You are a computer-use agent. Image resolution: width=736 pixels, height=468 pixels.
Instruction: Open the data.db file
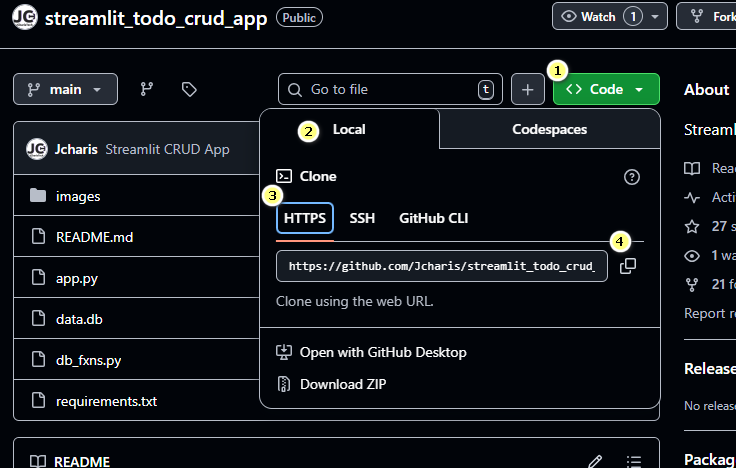(x=79, y=319)
